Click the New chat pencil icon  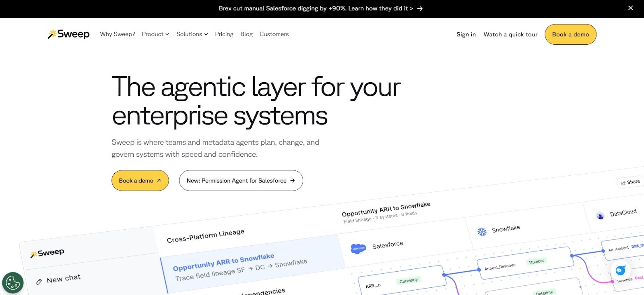(39, 282)
